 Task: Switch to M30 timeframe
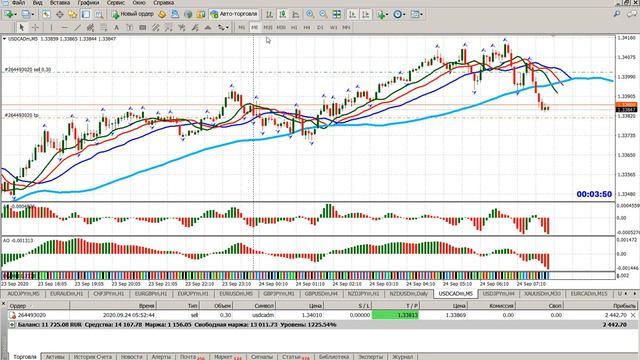[x=281, y=27]
